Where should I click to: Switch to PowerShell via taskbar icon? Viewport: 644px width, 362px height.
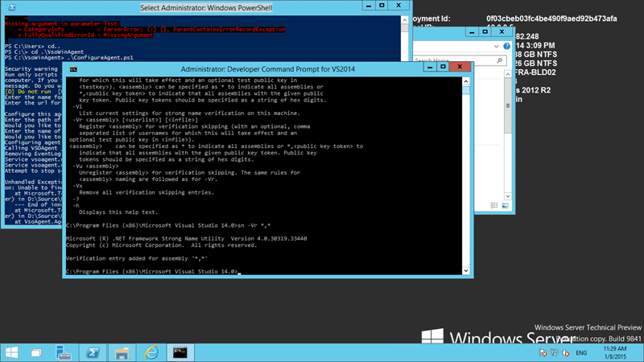pyautogui.click(x=93, y=352)
